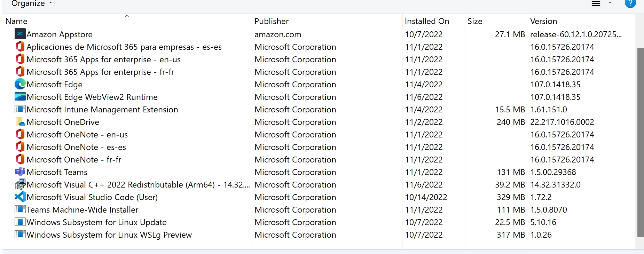644x254 pixels.
Task: Click the WSL Update icon
Action: point(20,222)
